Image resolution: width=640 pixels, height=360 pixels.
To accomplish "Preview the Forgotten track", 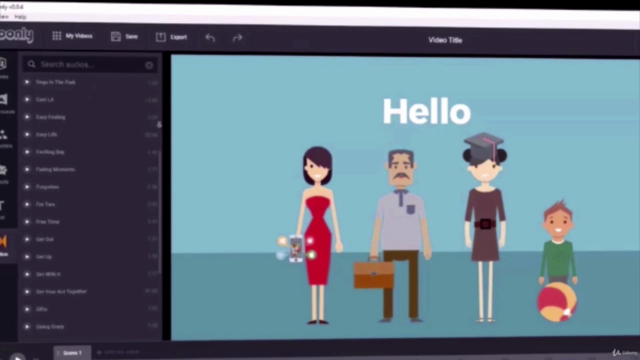I will click(x=27, y=187).
